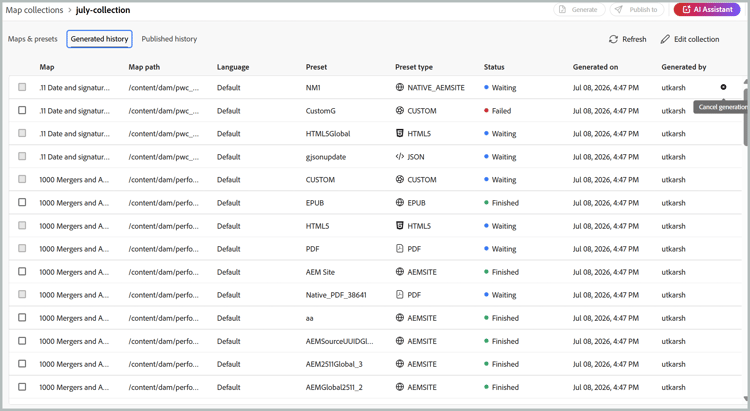750x411 pixels.
Task: Click the globe icon in AEM Site row
Action: [400, 271]
